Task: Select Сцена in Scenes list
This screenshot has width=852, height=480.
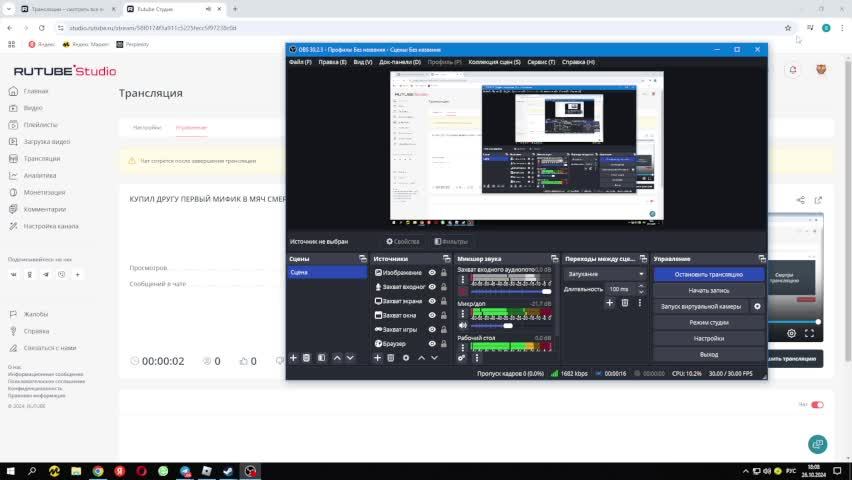Action: tap(327, 272)
